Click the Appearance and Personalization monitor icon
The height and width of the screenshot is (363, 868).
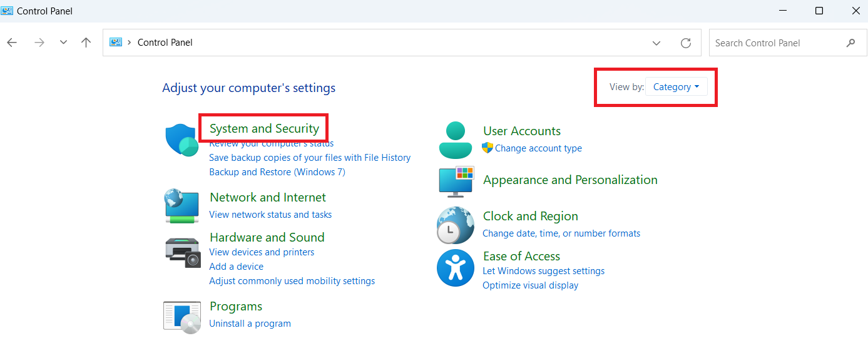point(456,181)
